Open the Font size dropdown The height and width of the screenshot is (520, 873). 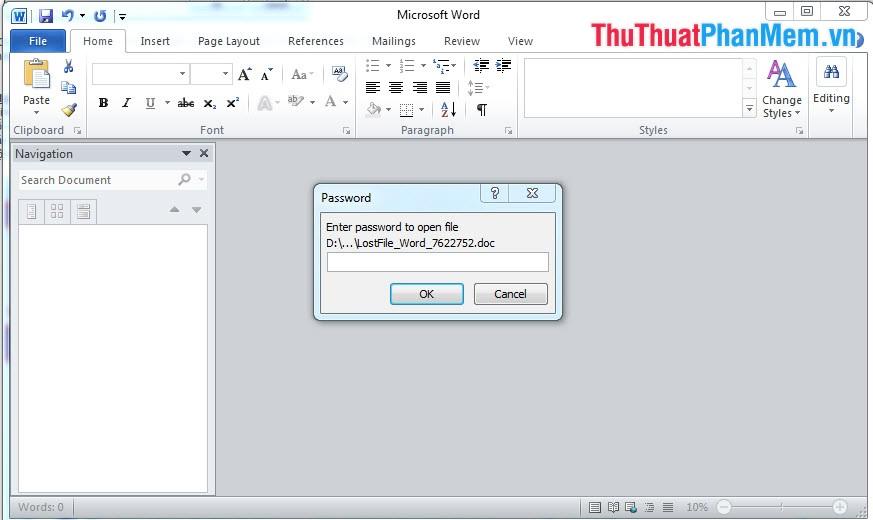[225, 73]
